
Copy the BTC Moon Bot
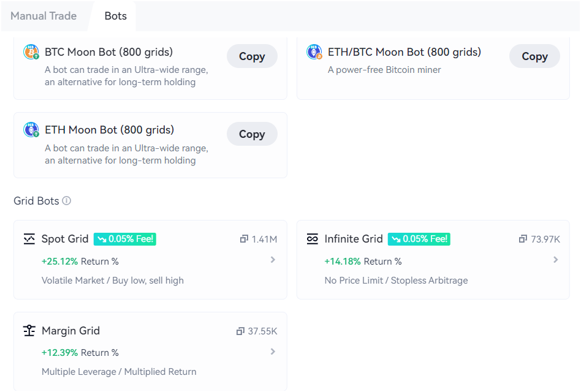tap(252, 56)
